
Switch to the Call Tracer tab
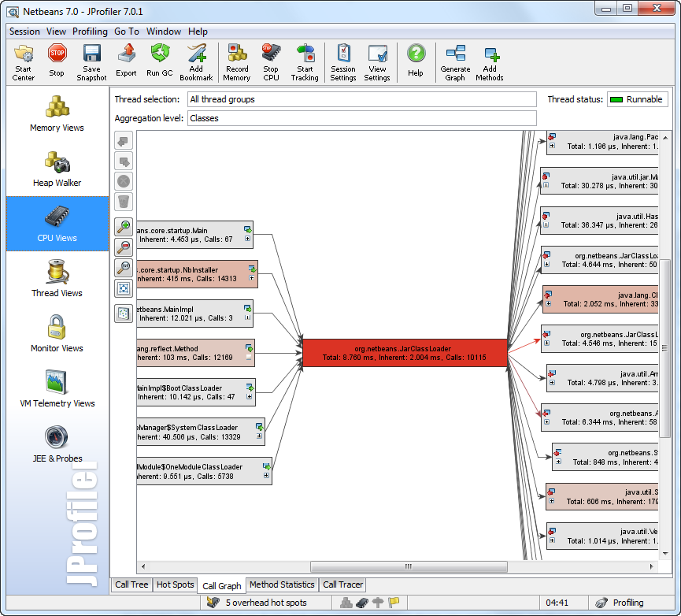pyautogui.click(x=342, y=584)
